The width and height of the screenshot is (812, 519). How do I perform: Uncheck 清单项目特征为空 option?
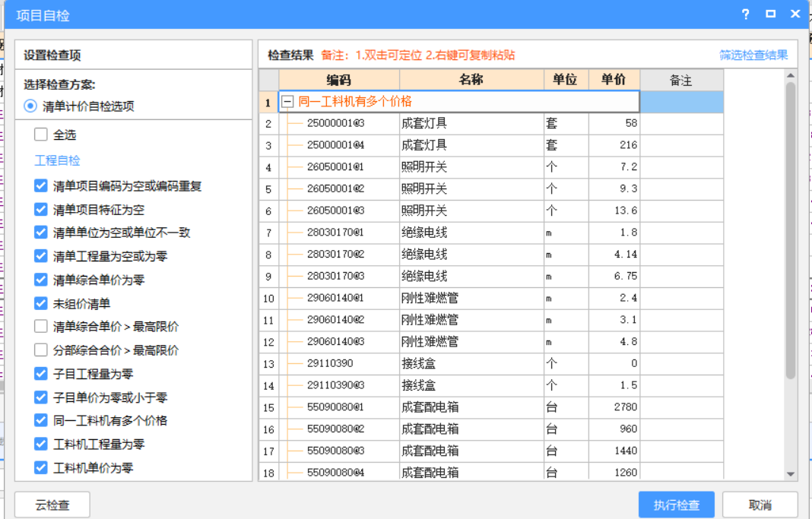(x=41, y=210)
